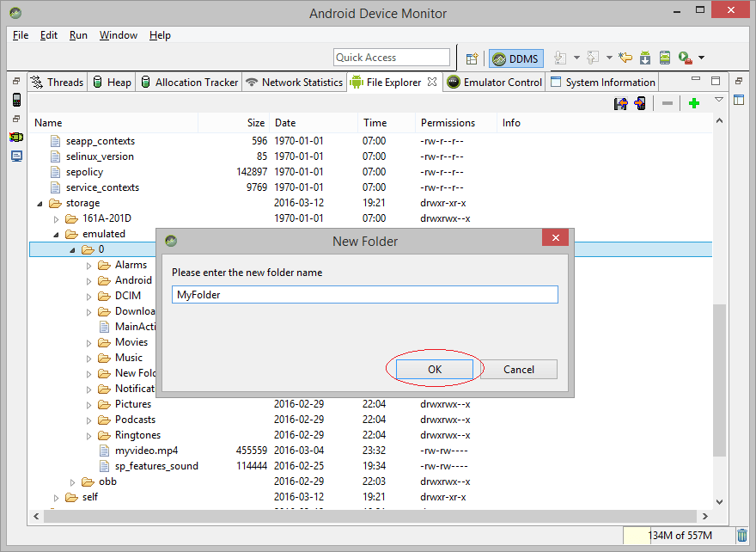The width and height of the screenshot is (756, 552).
Task: Open the Help menu
Action: 160,35
